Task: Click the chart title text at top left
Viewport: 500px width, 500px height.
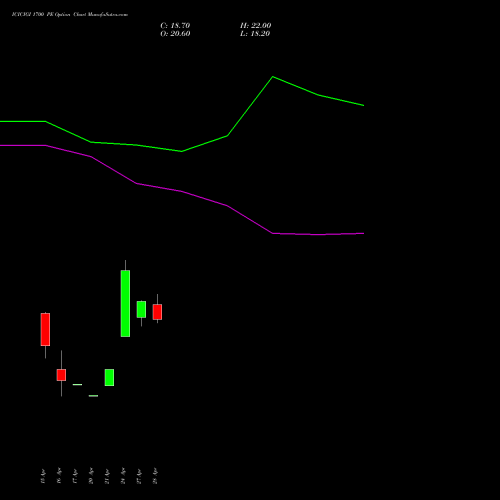Action: pyautogui.click(x=70, y=15)
